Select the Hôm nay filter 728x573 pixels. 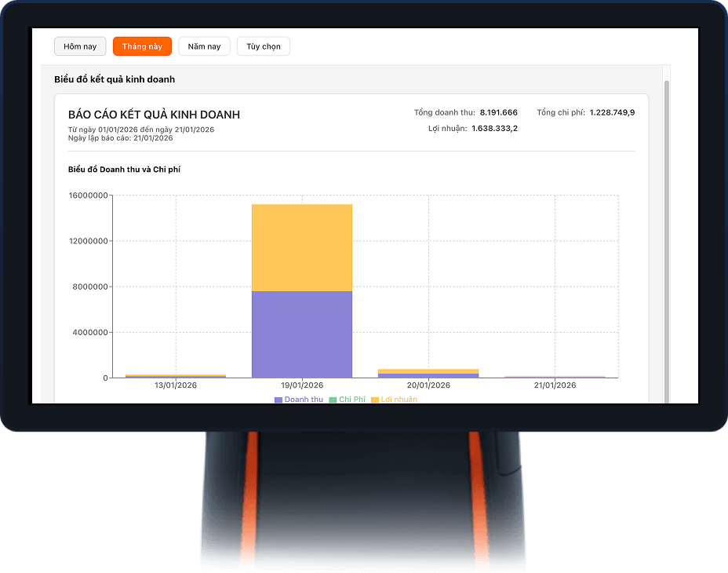coord(80,47)
